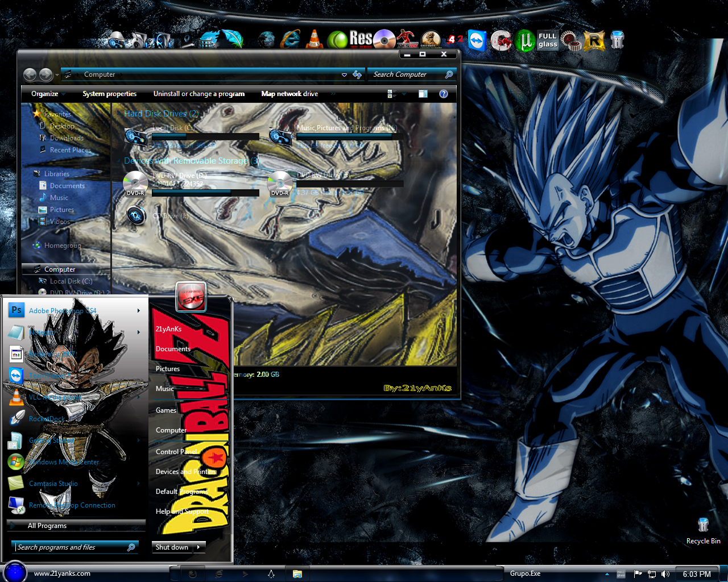728x582 pixels.
Task: Open the user picture at Start menu top
Action: [x=191, y=296]
